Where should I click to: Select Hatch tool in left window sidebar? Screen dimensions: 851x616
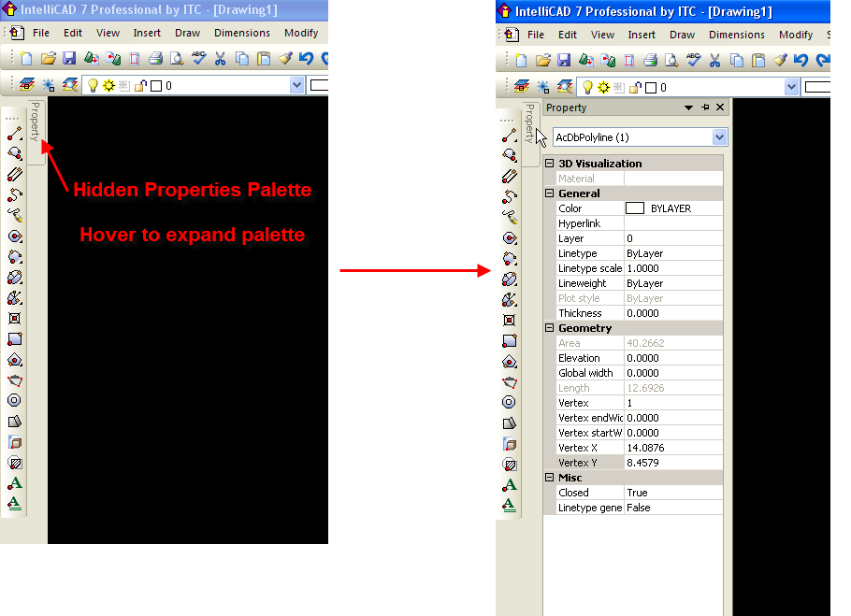coord(15,463)
